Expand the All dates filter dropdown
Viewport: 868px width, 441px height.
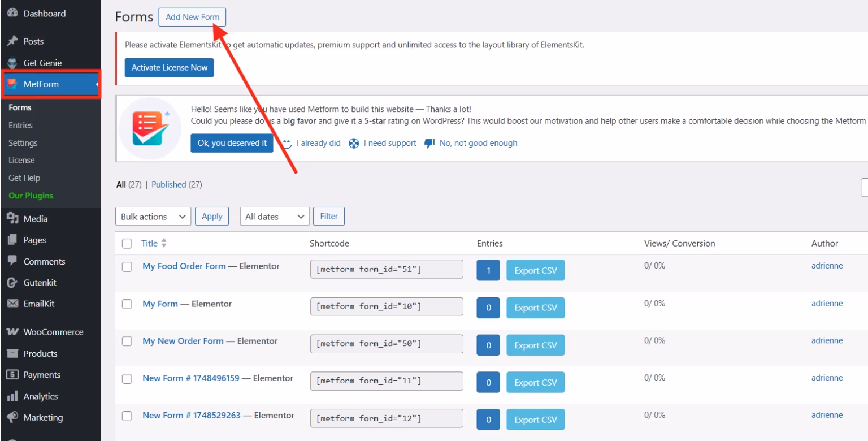[x=274, y=216]
